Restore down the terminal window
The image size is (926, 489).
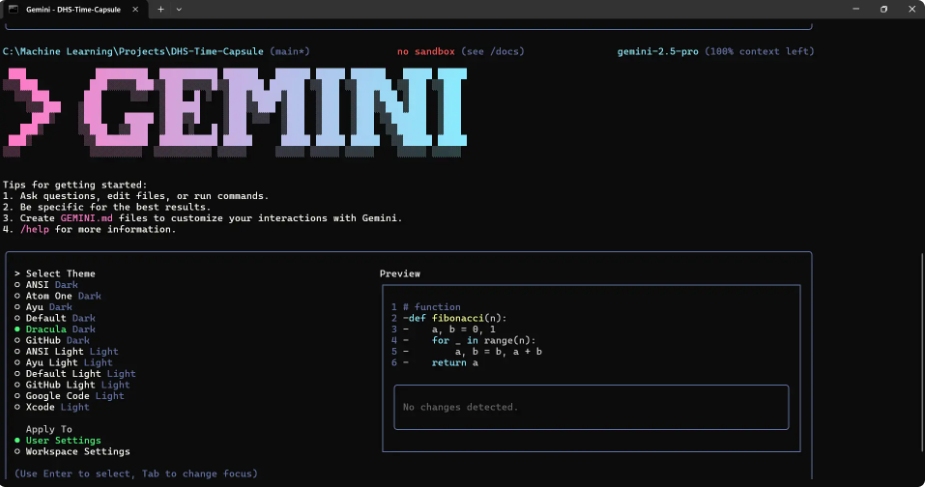[883, 9]
